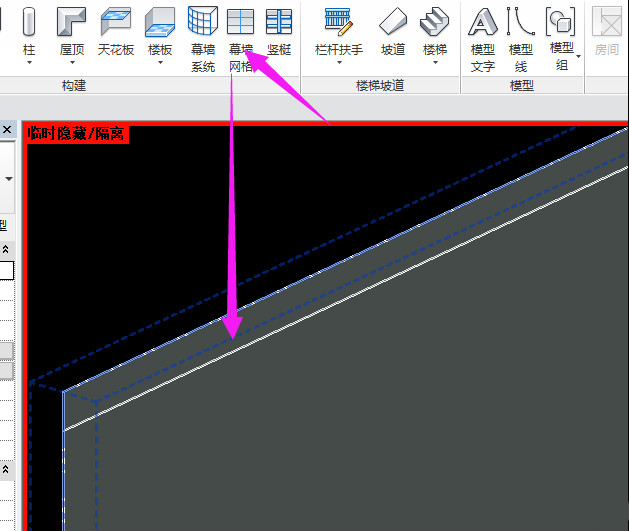Select the 幕墙系统 curtain system tool
Image resolution: width=629 pixels, height=531 pixels.
203,38
